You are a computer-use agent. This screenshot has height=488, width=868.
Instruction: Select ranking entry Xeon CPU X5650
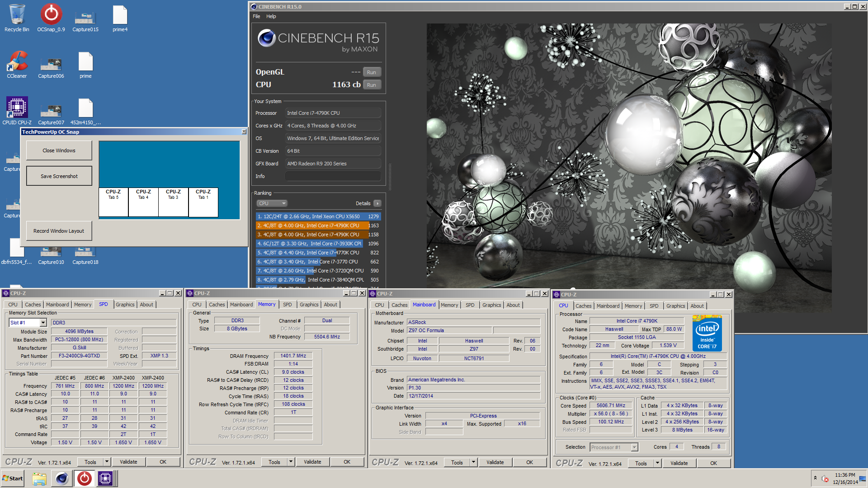tap(318, 216)
